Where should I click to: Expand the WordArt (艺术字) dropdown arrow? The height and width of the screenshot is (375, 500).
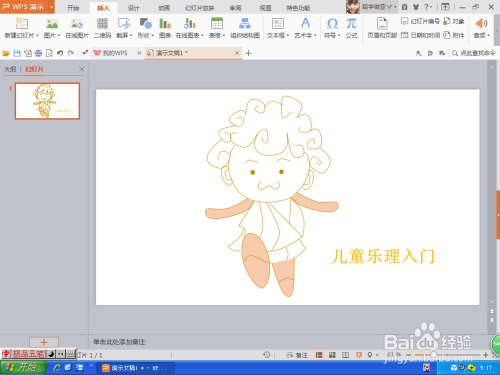315,35
